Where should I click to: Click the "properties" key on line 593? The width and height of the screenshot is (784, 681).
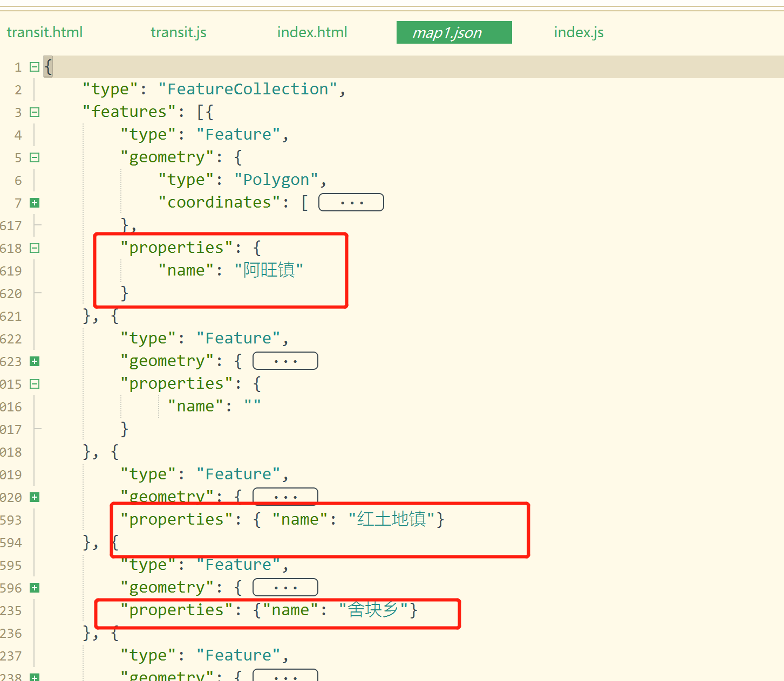[176, 519]
